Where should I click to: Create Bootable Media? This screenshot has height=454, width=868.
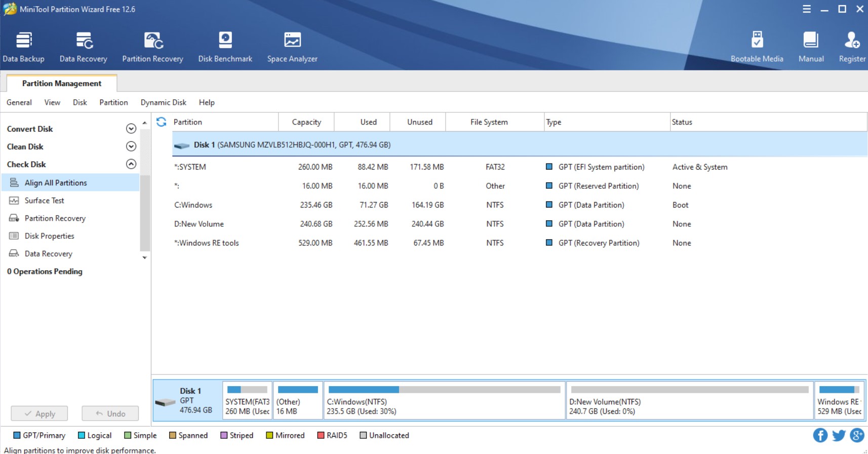757,48
